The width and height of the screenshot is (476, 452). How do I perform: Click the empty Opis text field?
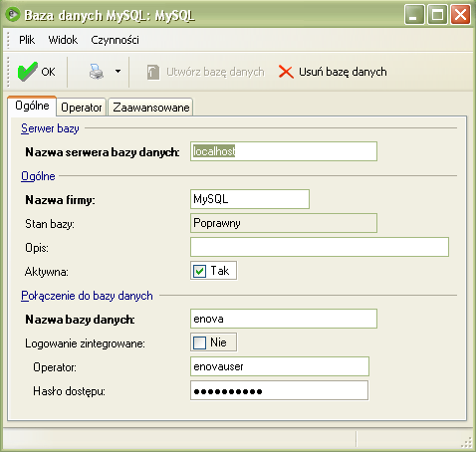click(320, 247)
